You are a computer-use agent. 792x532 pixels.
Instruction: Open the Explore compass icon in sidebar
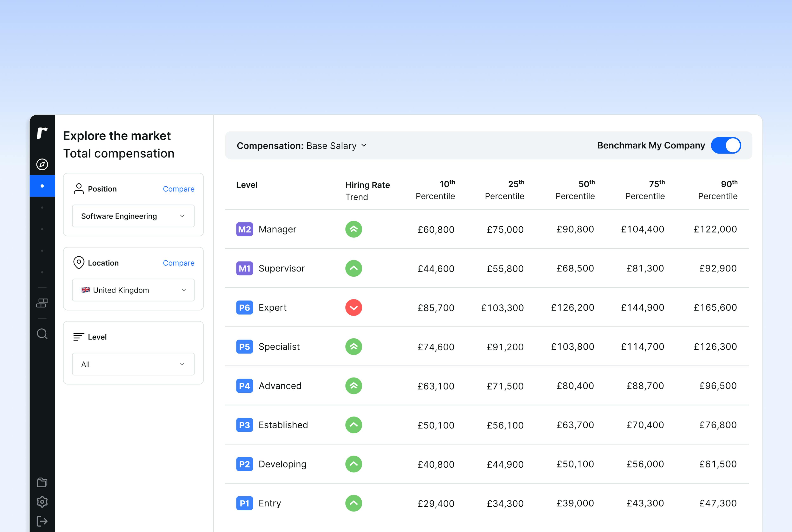tap(42, 164)
